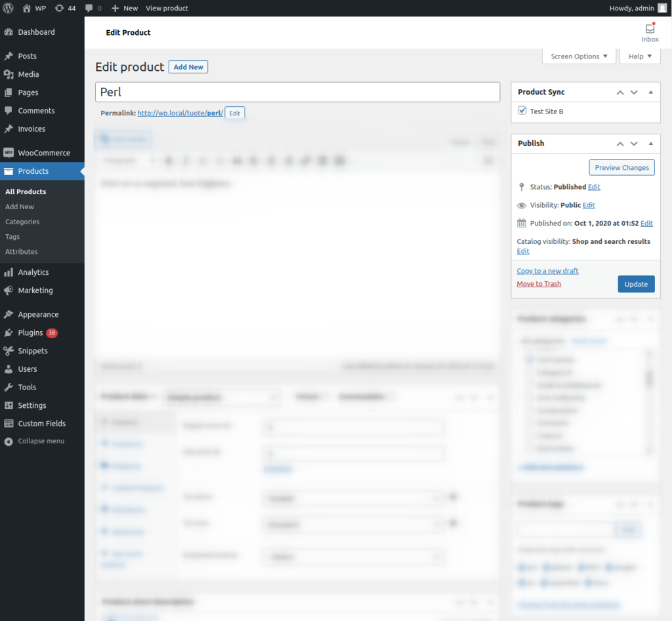Screen dimensions: 672x621
Task: Open the Inbox notification icon
Action: [x=650, y=29]
